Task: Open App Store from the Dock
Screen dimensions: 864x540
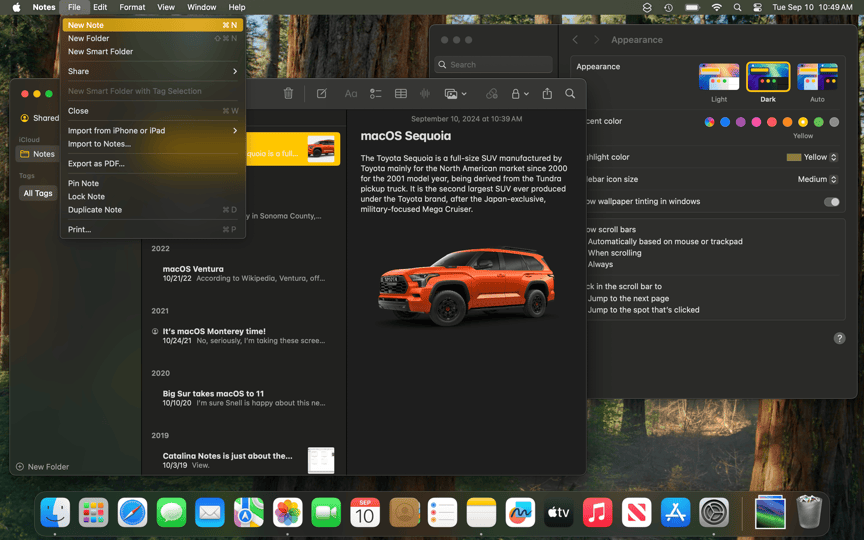Action: [x=675, y=512]
